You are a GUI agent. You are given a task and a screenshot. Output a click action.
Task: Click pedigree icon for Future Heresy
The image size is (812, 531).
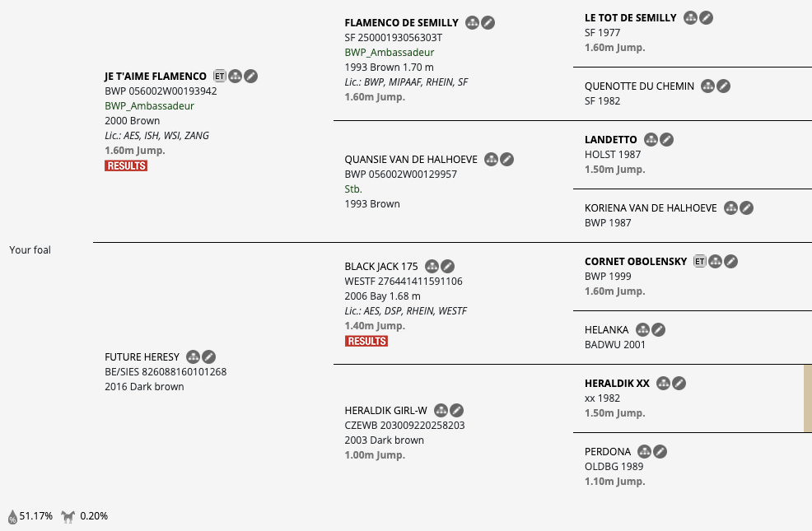point(193,357)
